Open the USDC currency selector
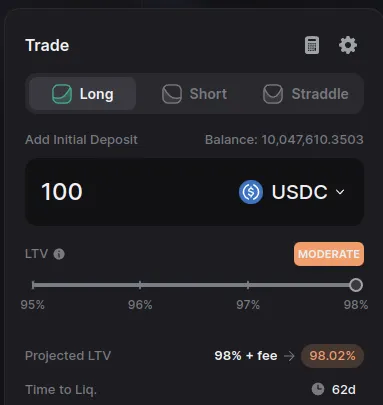The image size is (383, 405). (292, 192)
